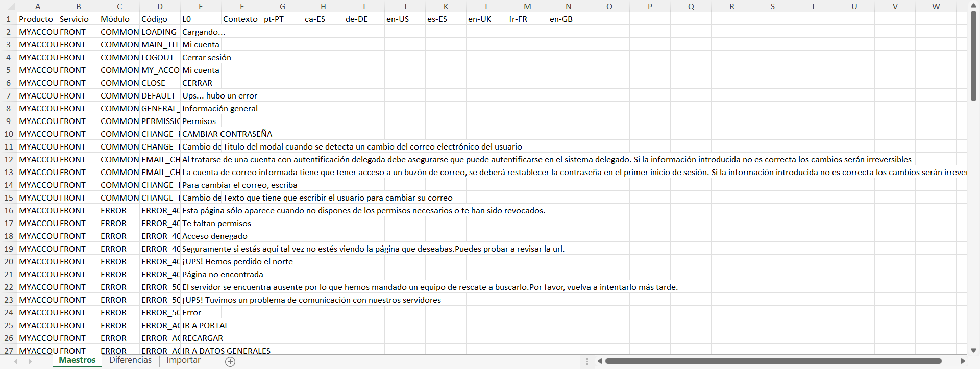Select row 12 header

pos(8,159)
